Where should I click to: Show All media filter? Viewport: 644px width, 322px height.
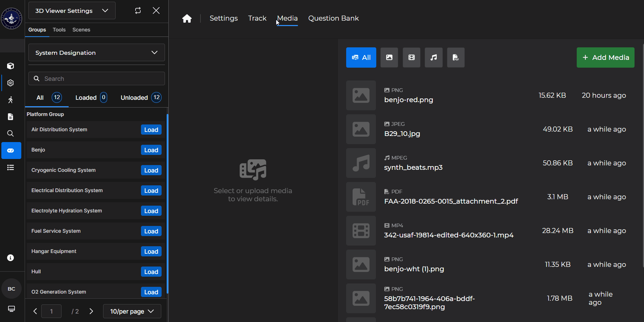point(361,57)
